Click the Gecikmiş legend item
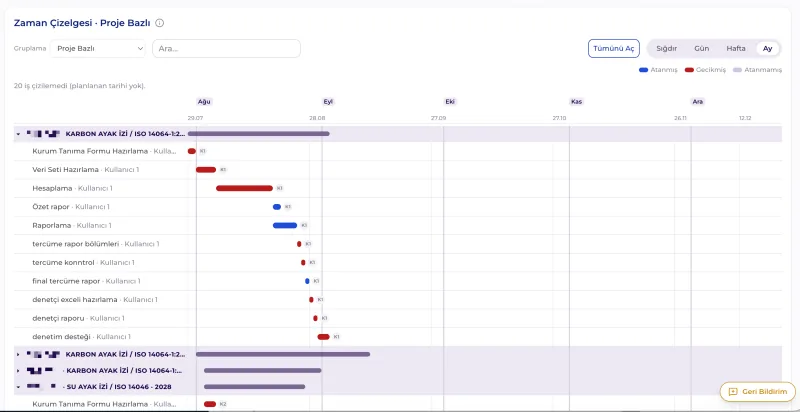The height and width of the screenshot is (412, 800). [705, 70]
